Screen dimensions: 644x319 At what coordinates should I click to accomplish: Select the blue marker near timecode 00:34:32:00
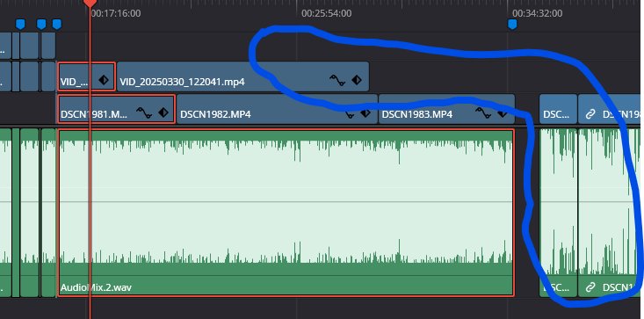click(512, 25)
